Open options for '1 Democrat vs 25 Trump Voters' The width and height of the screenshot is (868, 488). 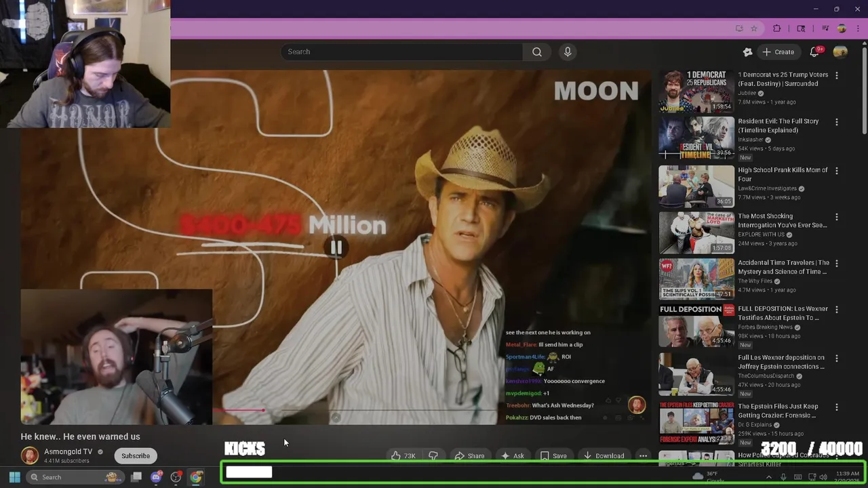(837, 76)
